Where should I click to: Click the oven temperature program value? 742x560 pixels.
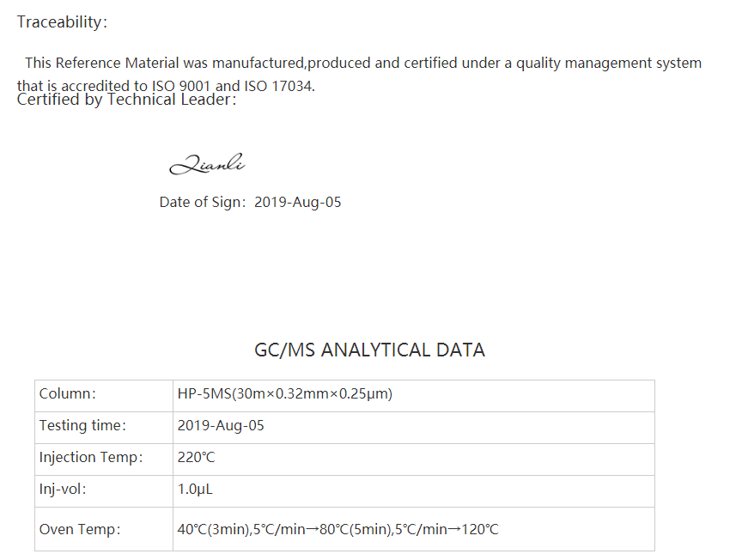click(x=338, y=530)
